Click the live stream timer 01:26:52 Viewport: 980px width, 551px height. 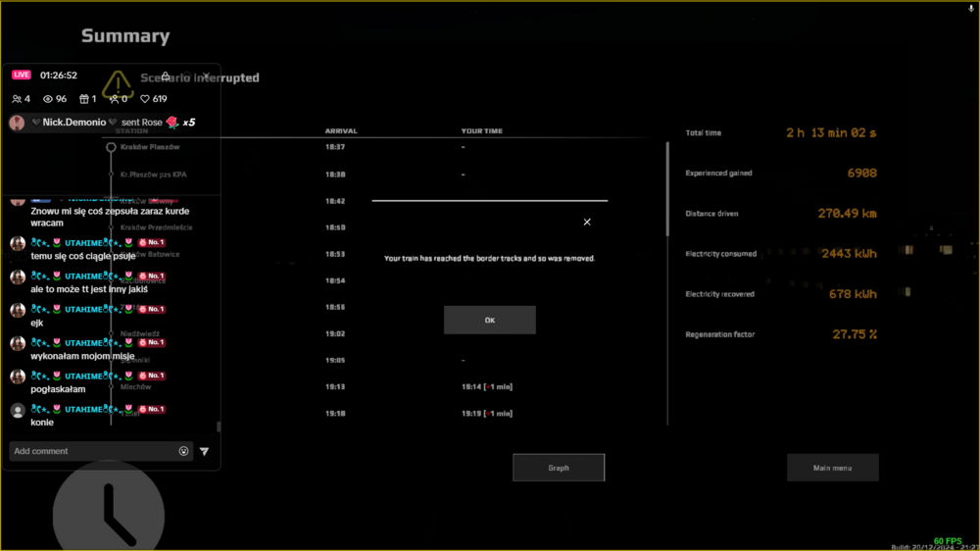[x=59, y=75]
